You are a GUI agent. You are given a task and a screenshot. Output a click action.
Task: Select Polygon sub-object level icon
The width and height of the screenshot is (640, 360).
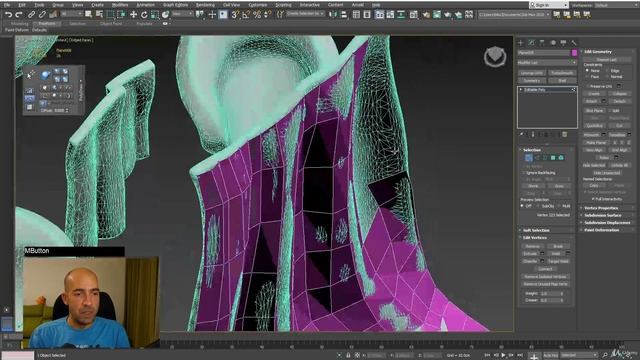pyautogui.click(x=553, y=158)
